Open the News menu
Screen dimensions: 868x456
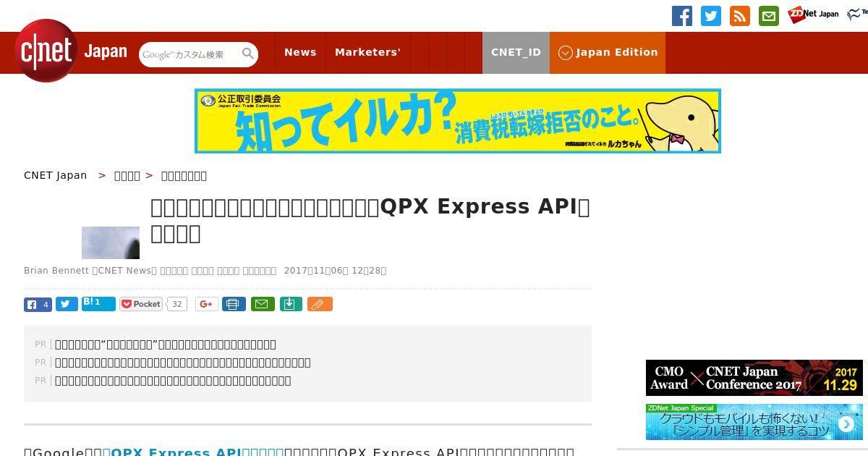[x=300, y=52]
